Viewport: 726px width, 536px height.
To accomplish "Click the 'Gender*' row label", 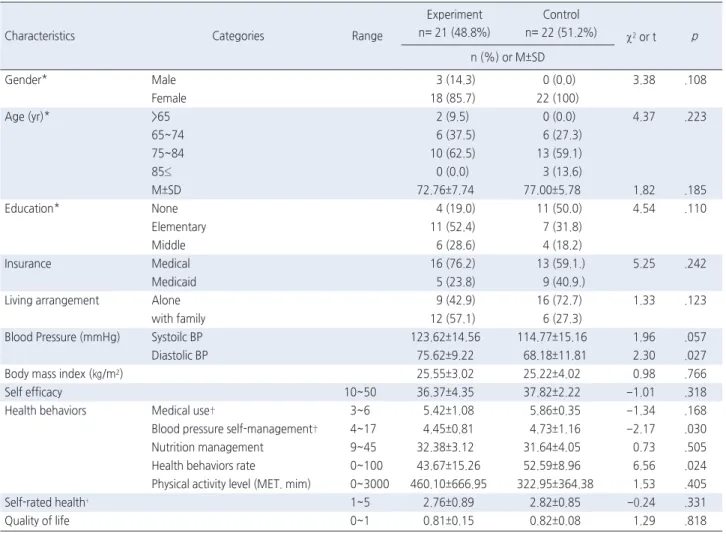I will coord(25,80).
